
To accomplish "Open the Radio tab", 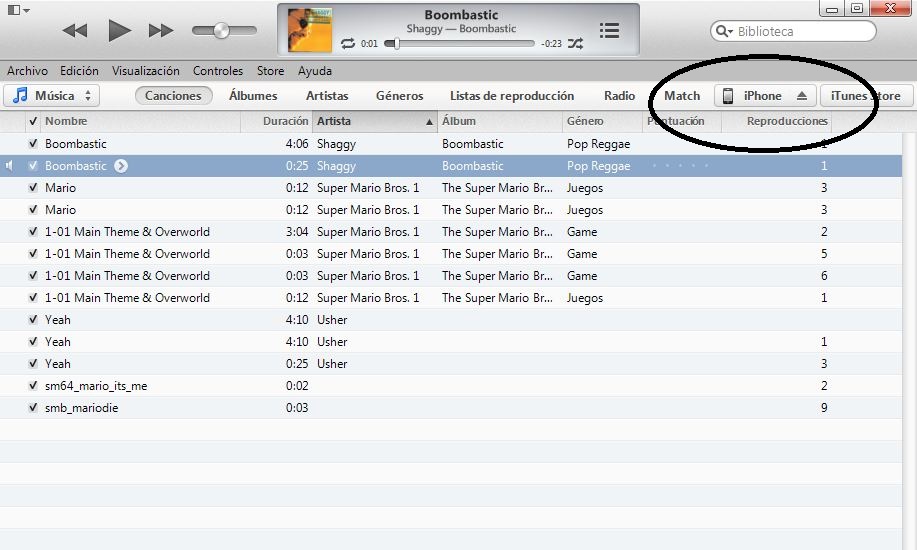I will (619, 95).
